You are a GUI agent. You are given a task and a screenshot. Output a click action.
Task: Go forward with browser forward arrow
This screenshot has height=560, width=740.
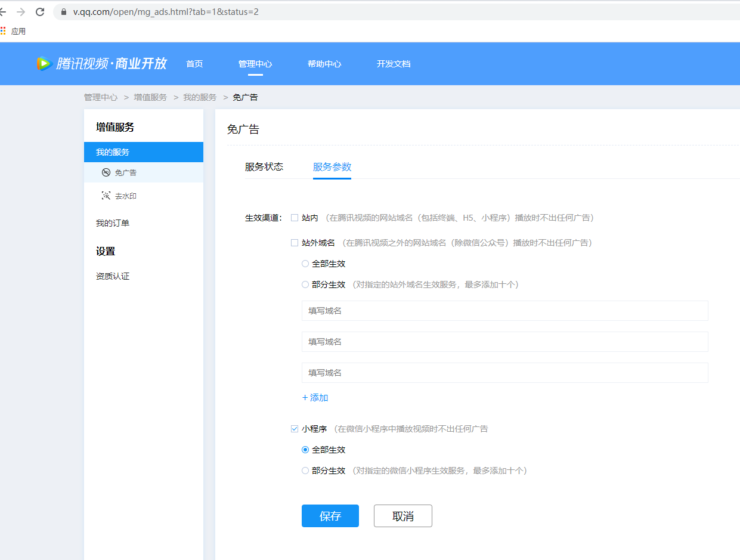21,12
